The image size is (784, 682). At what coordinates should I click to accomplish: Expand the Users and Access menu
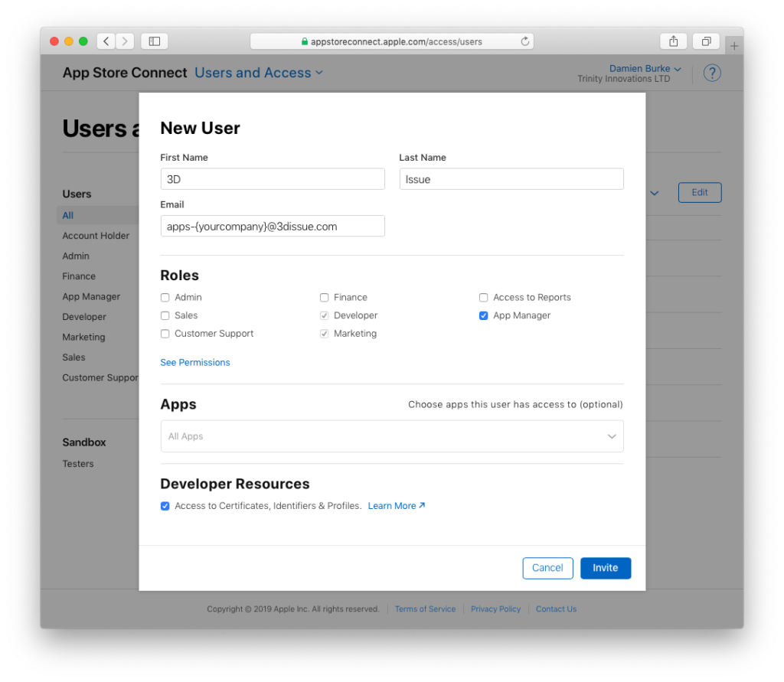(259, 73)
